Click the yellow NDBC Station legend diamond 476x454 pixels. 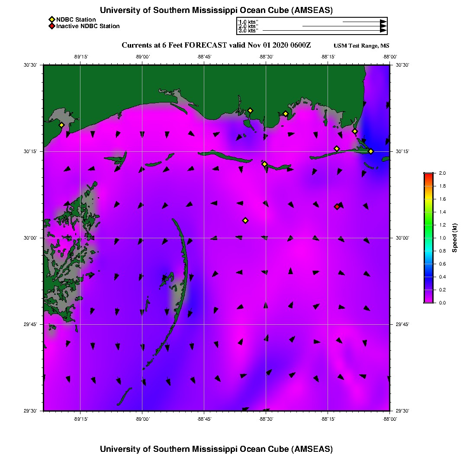pos(51,19)
